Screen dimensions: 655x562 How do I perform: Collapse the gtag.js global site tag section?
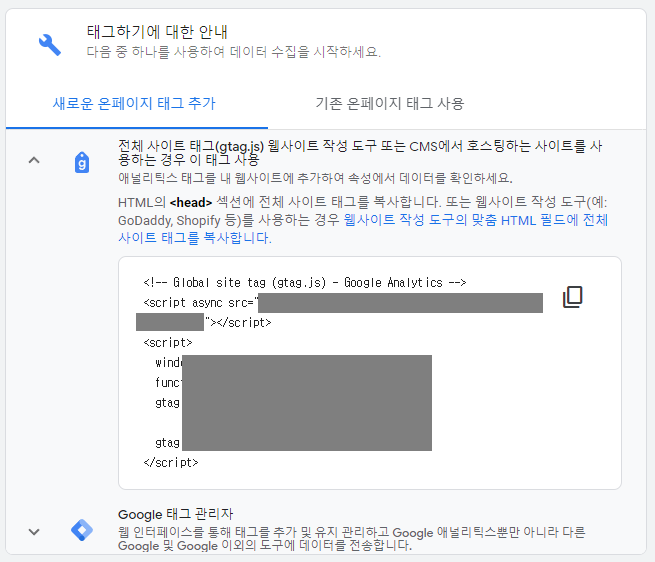coord(34,160)
